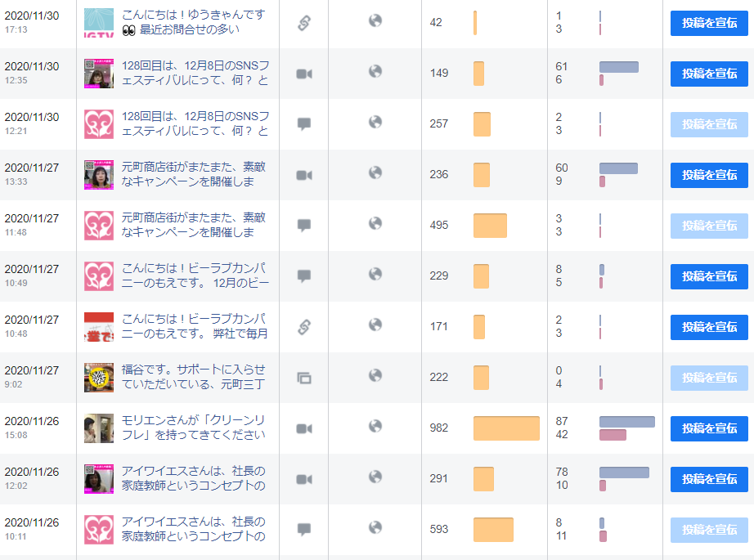The width and height of the screenshot is (754, 560).
Task: Open post モリエンさんが「クリーンリフレ」
Action: (x=193, y=428)
